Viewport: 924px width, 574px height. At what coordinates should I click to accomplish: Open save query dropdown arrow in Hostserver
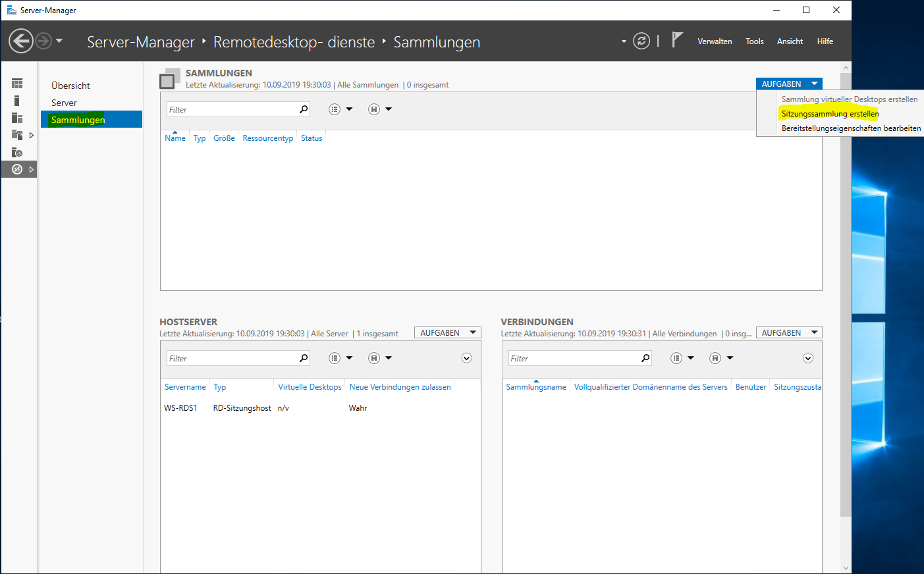coord(389,358)
